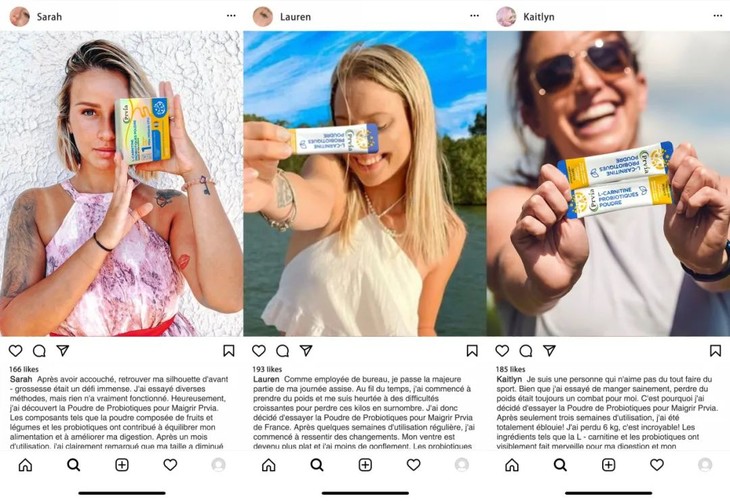Open activity heart in Sarah's bottom bar
The height and width of the screenshot is (501, 730).
170,465
